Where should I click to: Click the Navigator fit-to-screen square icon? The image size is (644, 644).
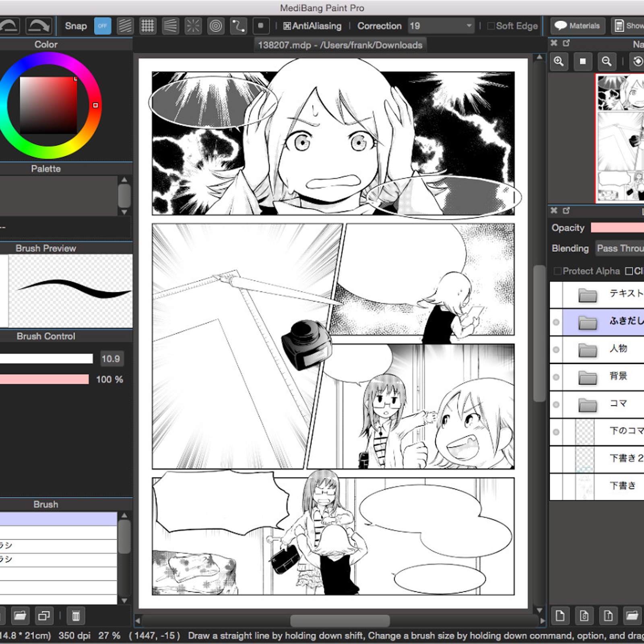click(x=582, y=61)
